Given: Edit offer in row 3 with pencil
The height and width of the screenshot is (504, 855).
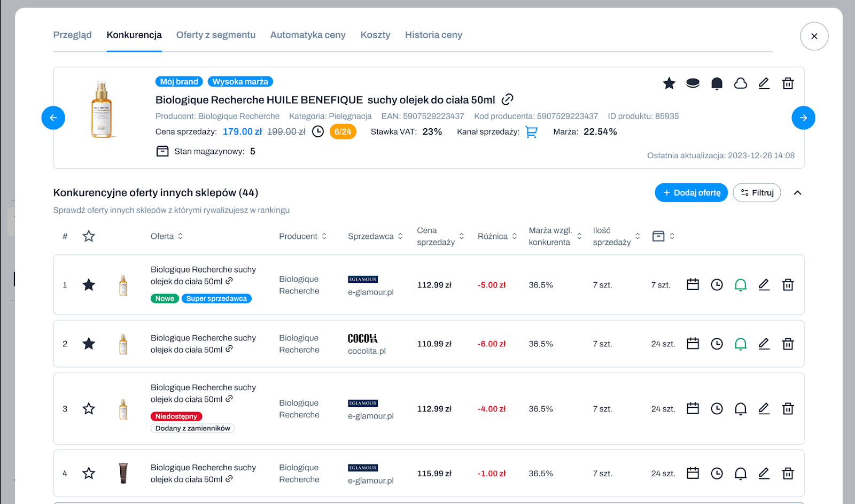Looking at the screenshot, I should click(x=764, y=409).
